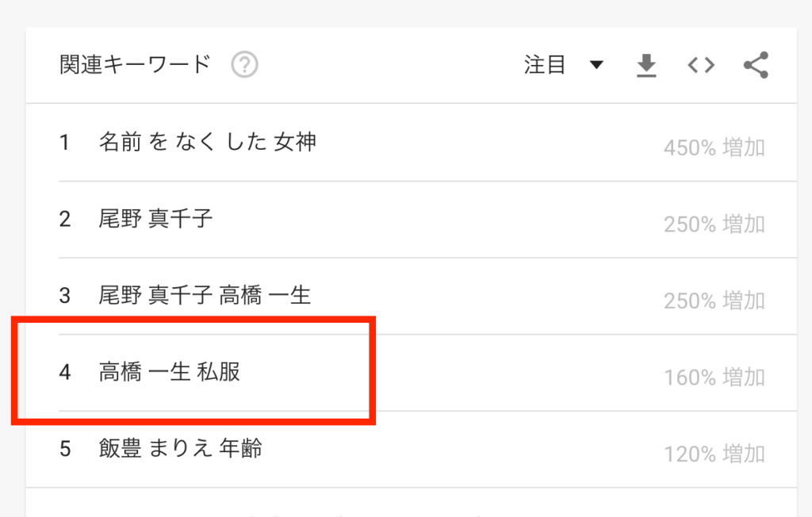This screenshot has height=517, width=812.
Task: Click rank number 1
Action: [64, 143]
